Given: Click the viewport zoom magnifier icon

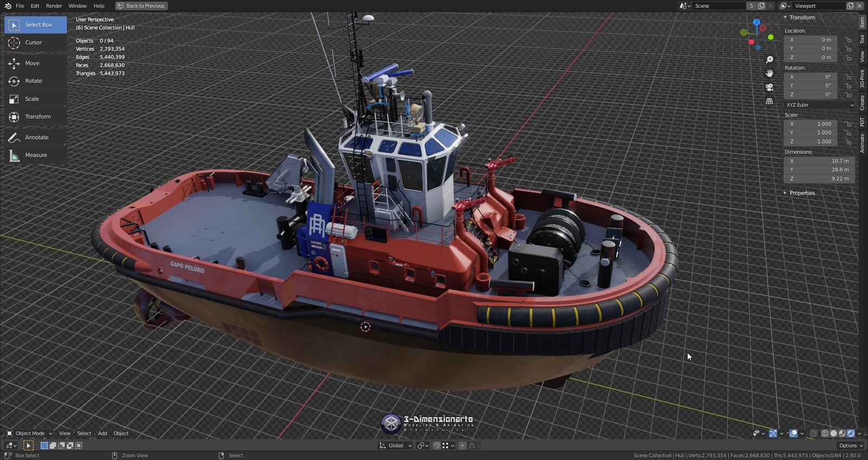Looking at the screenshot, I should pyautogui.click(x=769, y=60).
